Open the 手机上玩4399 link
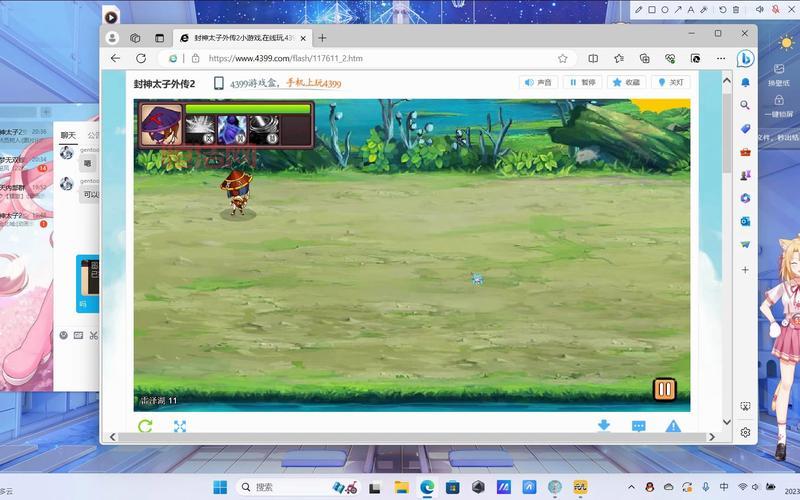 point(313,84)
